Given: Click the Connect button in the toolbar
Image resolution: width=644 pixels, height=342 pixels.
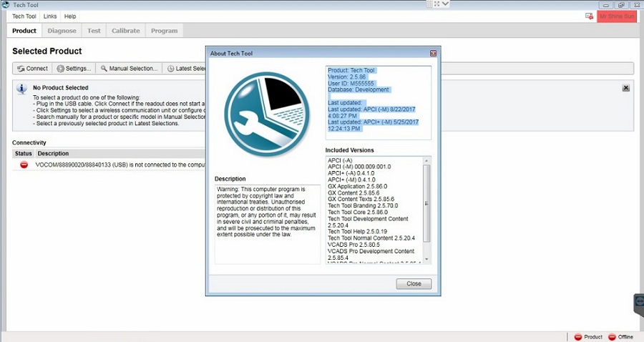Looking at the screenshot, I should (32, 69).
